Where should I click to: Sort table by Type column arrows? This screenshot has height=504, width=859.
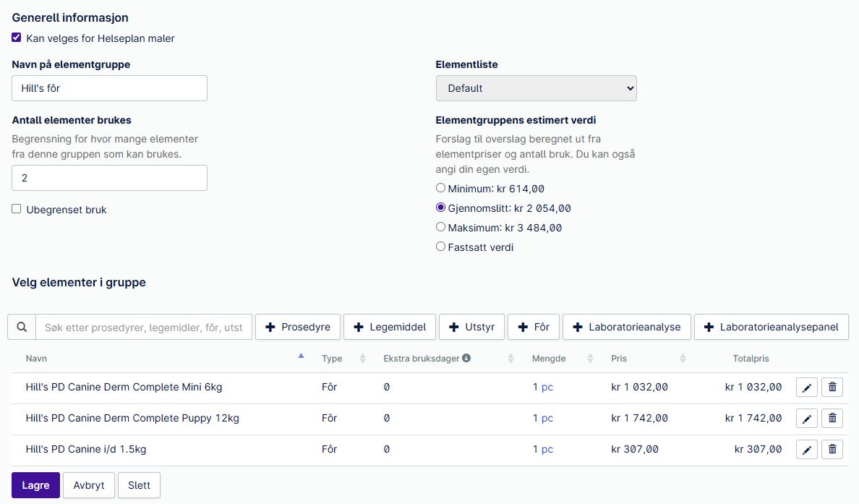coord(362,358)
